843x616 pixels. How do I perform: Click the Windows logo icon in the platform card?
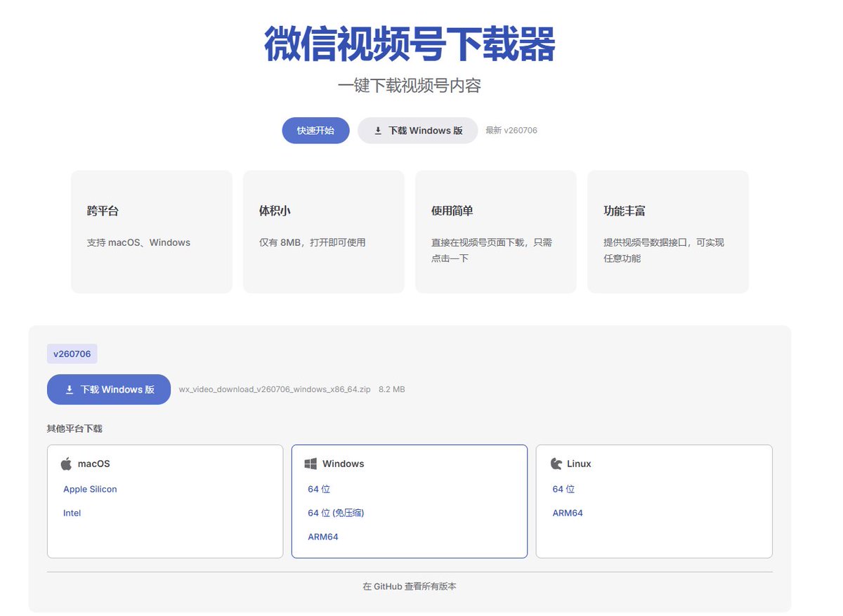pos(311,464)
